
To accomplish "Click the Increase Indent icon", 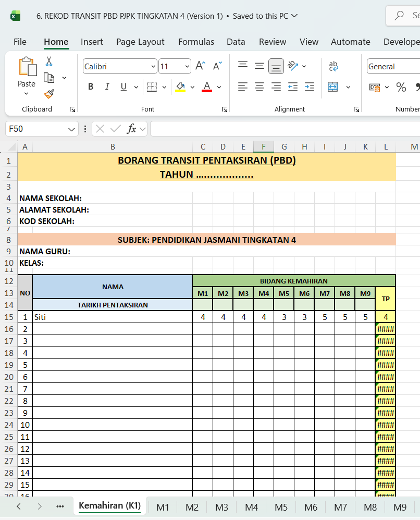I will (310, 87).
